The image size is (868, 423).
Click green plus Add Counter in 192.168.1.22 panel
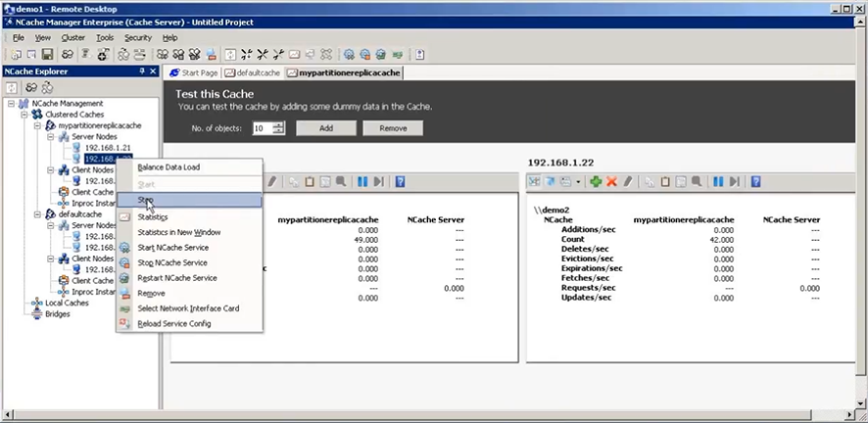pyautogui.click(x=596, y=181)
